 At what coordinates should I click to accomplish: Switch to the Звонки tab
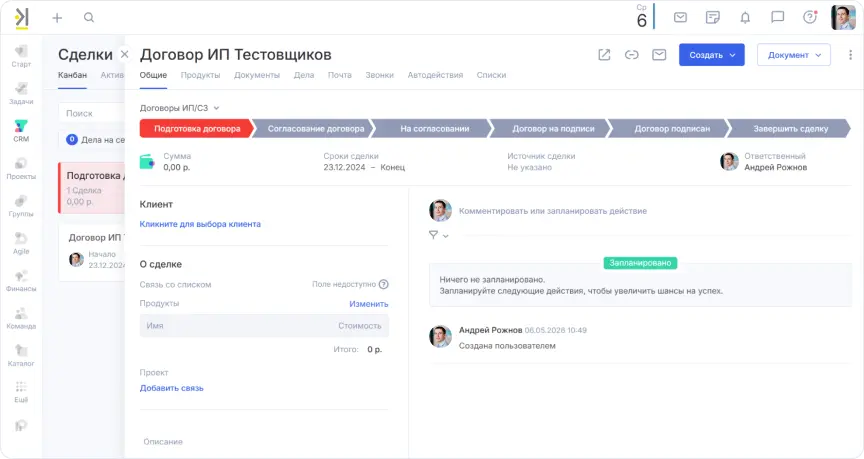point(380,75)
